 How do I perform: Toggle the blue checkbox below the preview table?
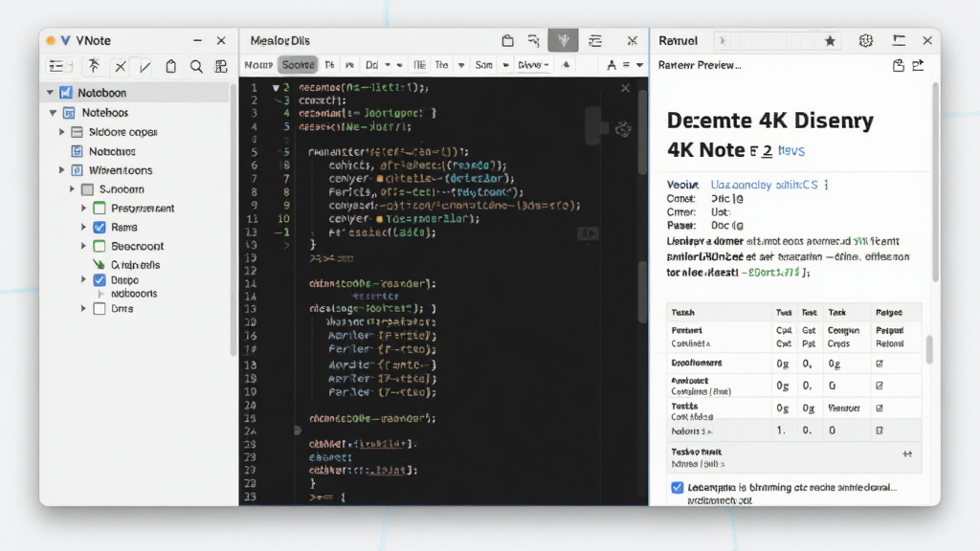click(677, 487)
